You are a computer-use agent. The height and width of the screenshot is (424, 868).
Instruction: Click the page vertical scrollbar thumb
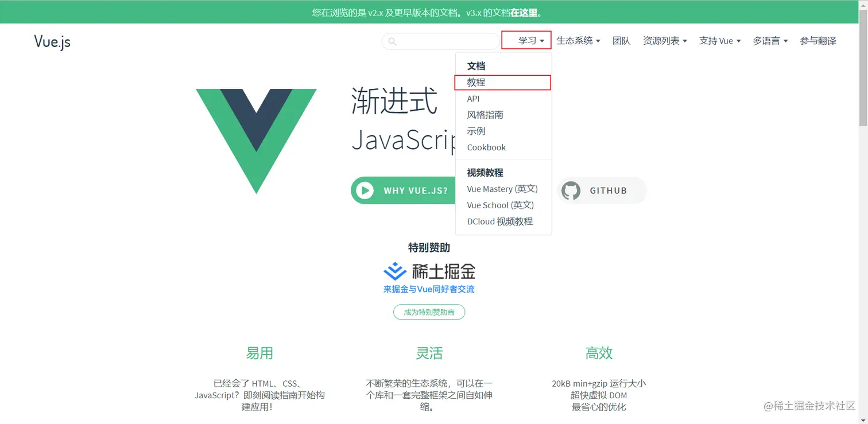863,69
